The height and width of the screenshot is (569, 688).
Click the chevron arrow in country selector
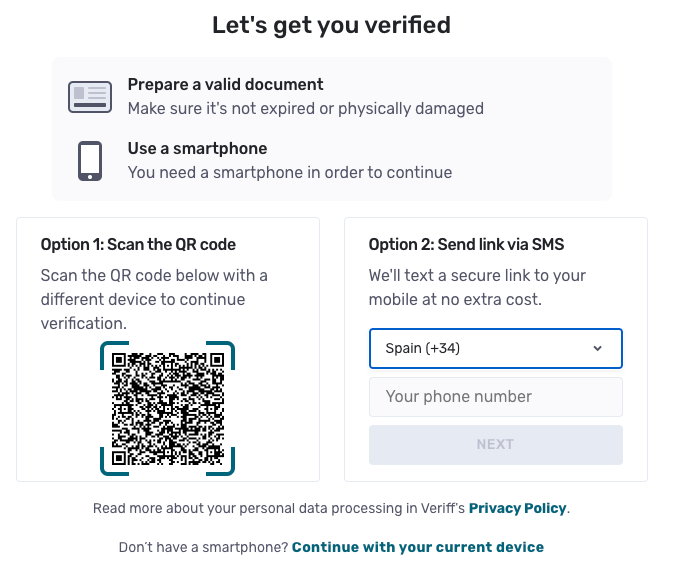pos(597,349)
